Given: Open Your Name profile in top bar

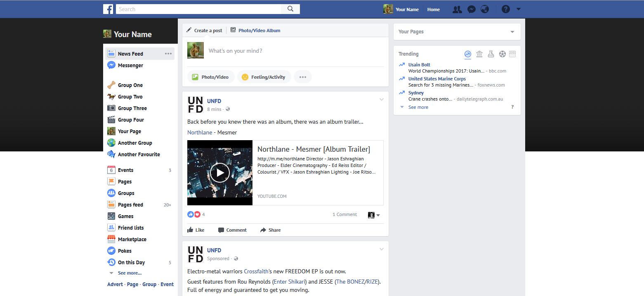Looking at the screenshot, I should [401, 9].
